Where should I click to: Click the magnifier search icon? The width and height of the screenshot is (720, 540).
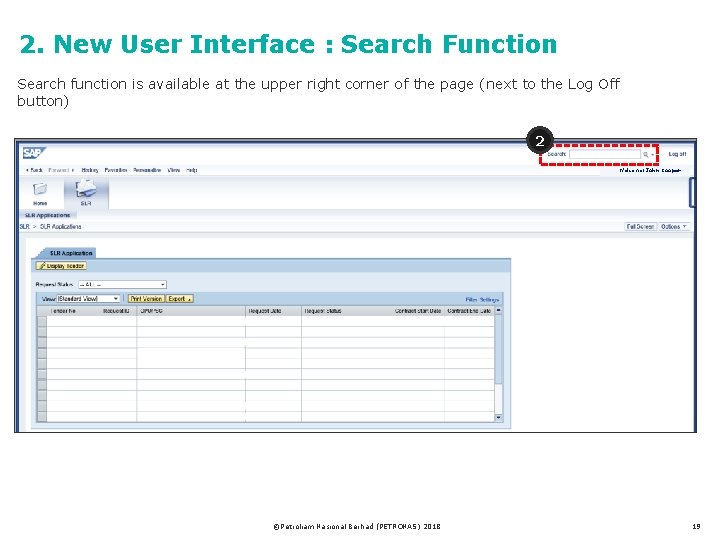click(645, 154)
